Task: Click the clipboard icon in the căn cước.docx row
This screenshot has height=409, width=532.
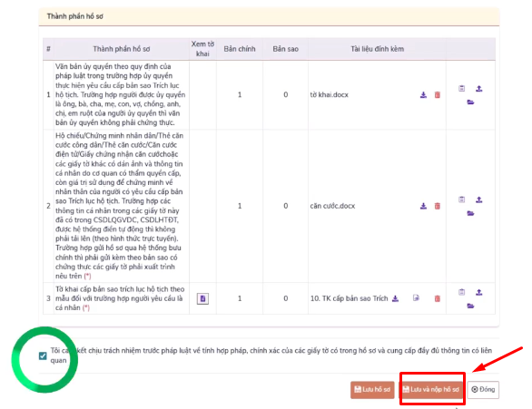Action: coord(462,200)
